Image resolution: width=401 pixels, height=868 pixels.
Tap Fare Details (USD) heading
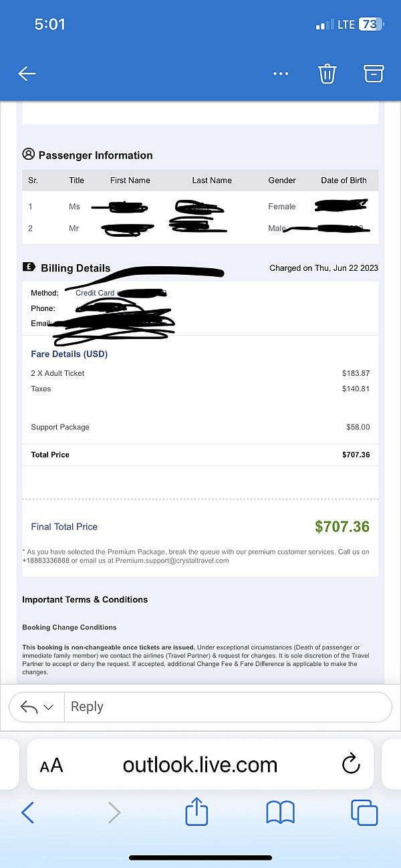(x=69, y=354)
